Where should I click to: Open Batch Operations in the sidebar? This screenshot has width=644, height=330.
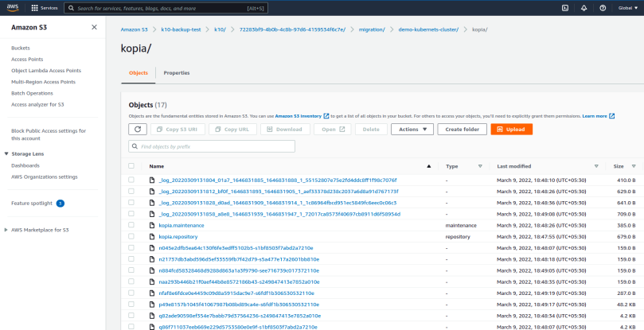[32, 93]
